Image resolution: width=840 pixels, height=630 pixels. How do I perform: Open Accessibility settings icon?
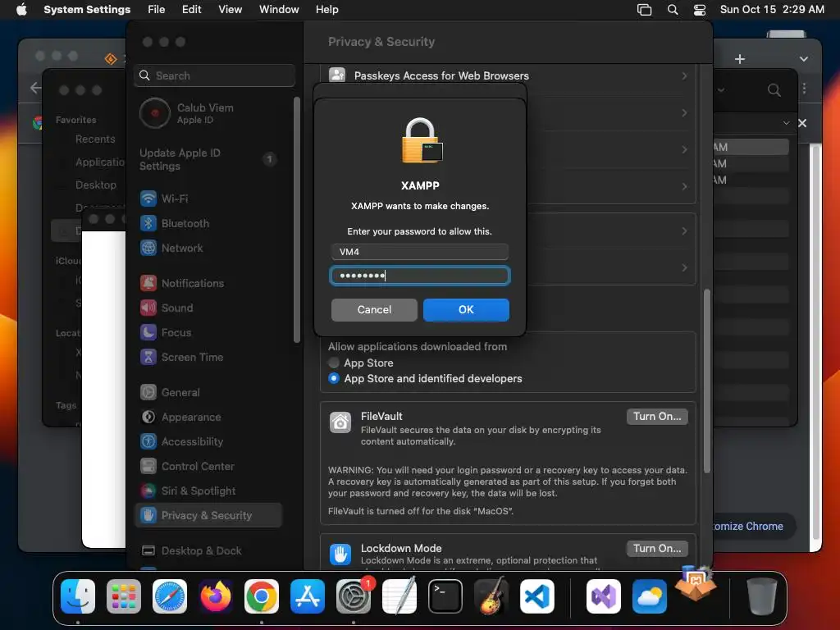pos(148,441)
